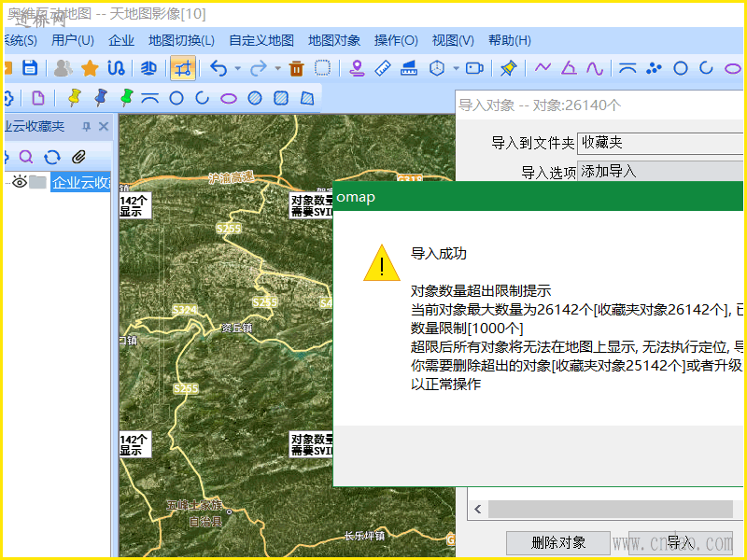Open the 视图(V) menu

[453, 40]
